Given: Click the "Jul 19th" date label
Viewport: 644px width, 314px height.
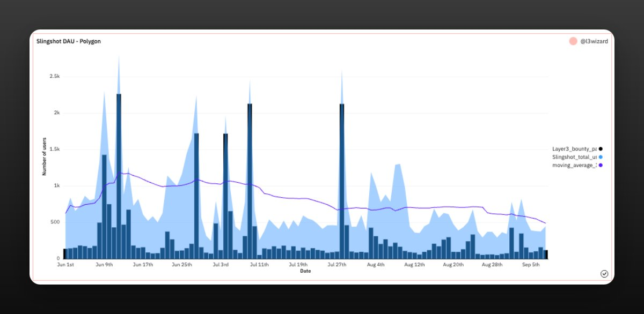Looking at the screenshot, I should point(298,265).
